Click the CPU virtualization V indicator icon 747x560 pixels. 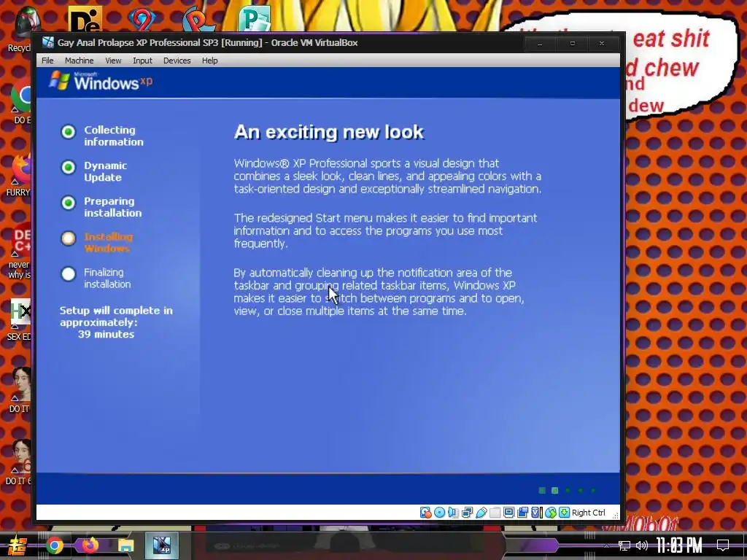point(536,513)
